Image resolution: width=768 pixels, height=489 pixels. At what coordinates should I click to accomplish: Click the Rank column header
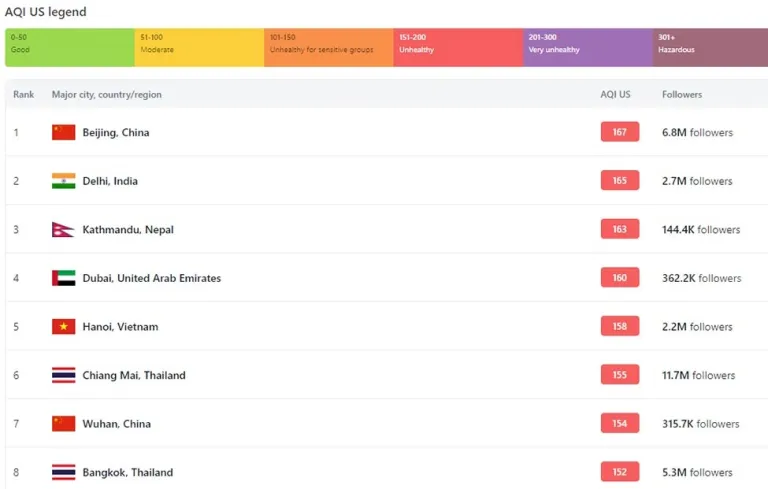tap(24, 95)
